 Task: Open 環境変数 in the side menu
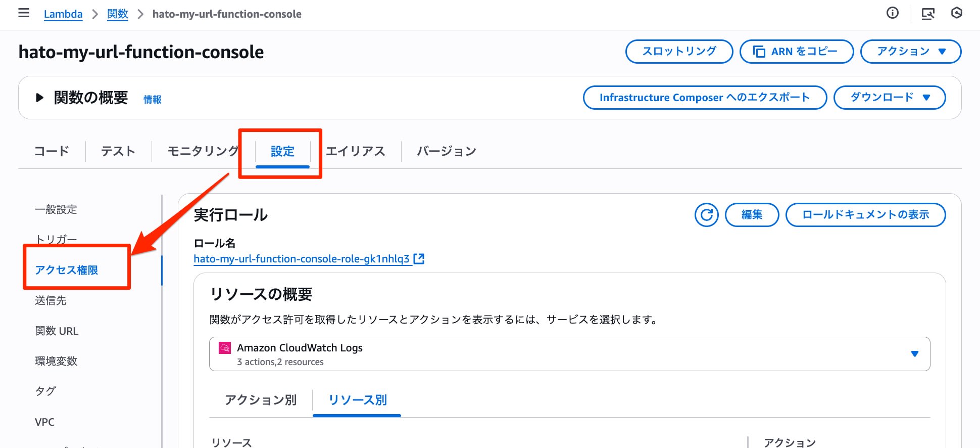tap(56, 361)
